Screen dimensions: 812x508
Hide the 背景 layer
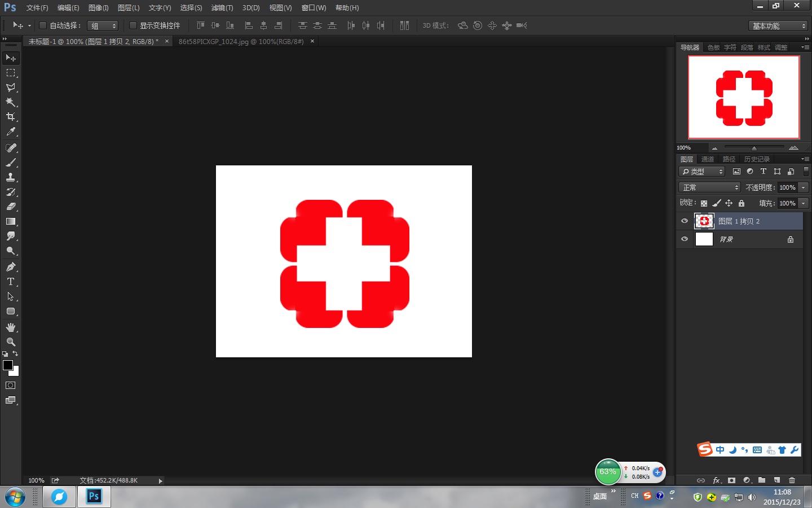click(685, 239)
